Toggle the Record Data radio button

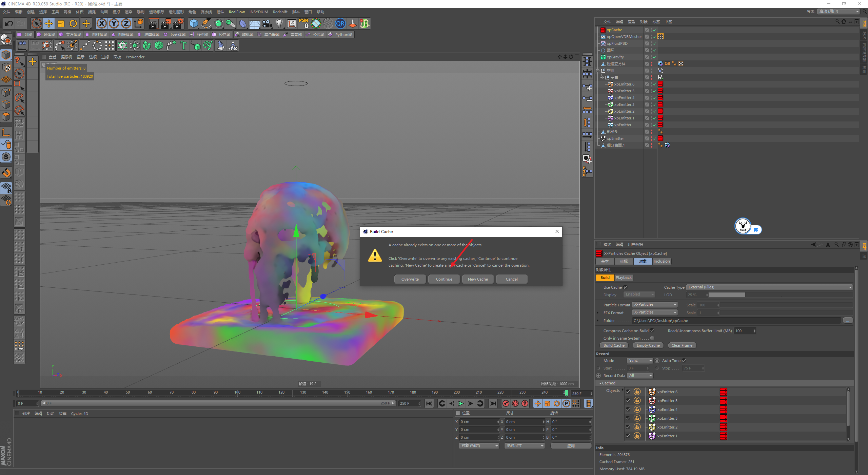coord(598,376)
